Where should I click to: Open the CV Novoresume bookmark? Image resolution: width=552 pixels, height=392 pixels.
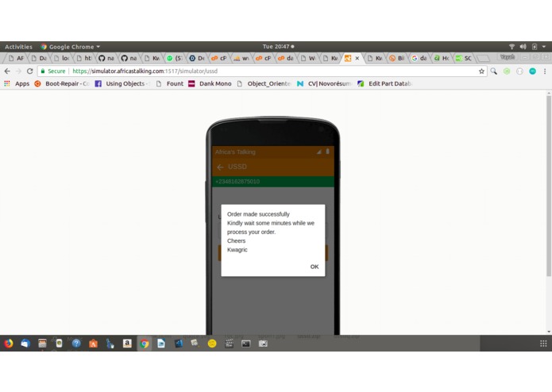click(x=325, y=83)
